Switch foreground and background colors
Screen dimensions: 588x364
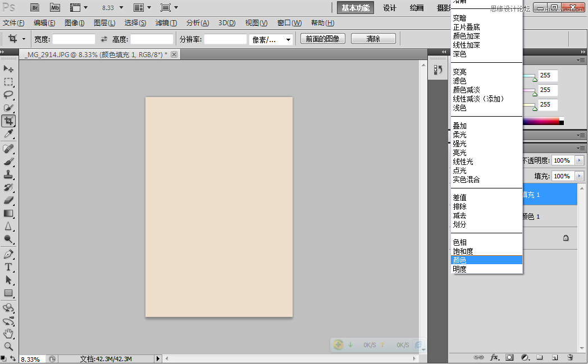coord(13,358)
